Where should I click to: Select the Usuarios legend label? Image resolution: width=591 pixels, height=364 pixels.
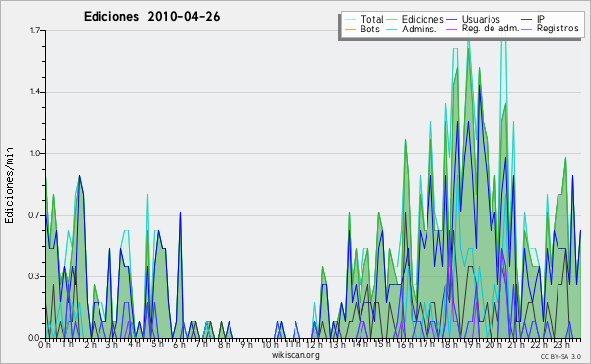[481, 19]
